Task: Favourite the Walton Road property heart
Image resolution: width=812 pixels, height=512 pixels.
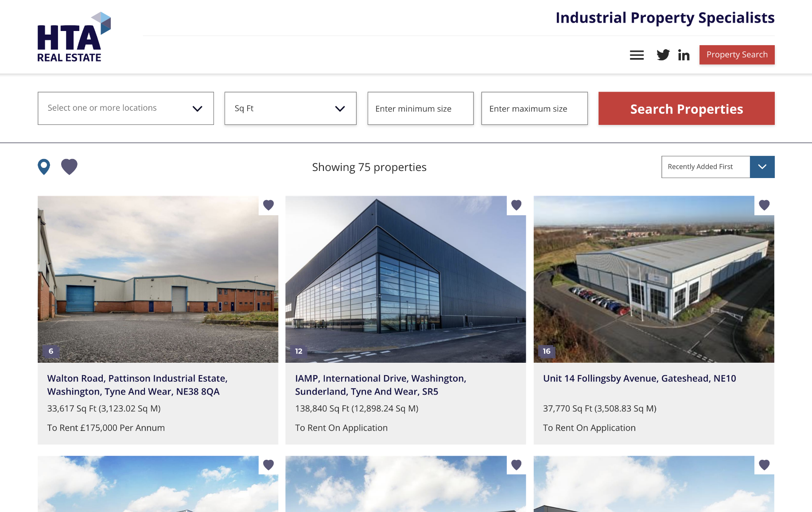Action: tap(268, 205)
